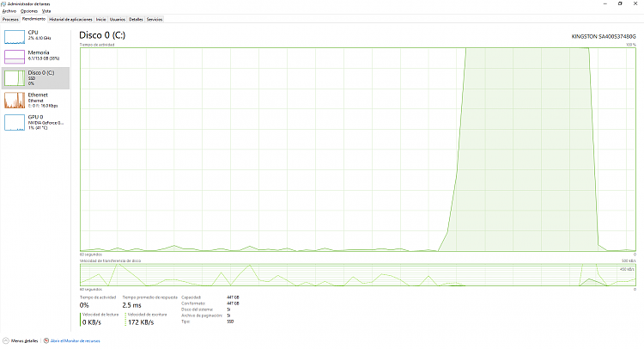This screenshot has width=644, height=349.
Task: Click the Disco del sistema label
Action: coord(197,309)
